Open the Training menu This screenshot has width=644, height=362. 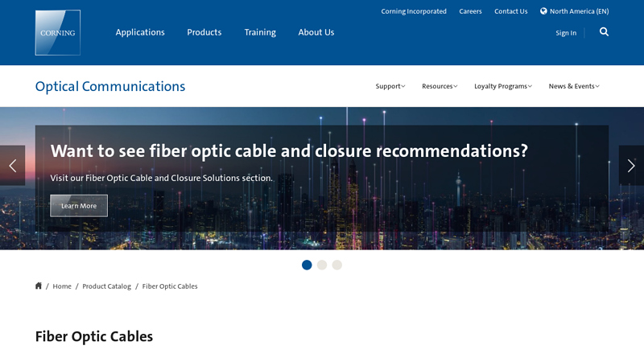tap(260, 32)
